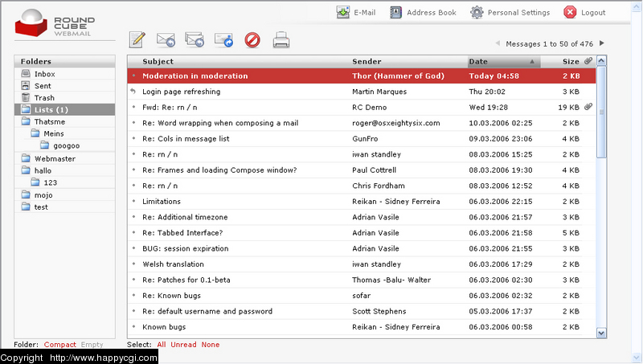Open message 'Moderation in moderation'

(x=195, y=76)
